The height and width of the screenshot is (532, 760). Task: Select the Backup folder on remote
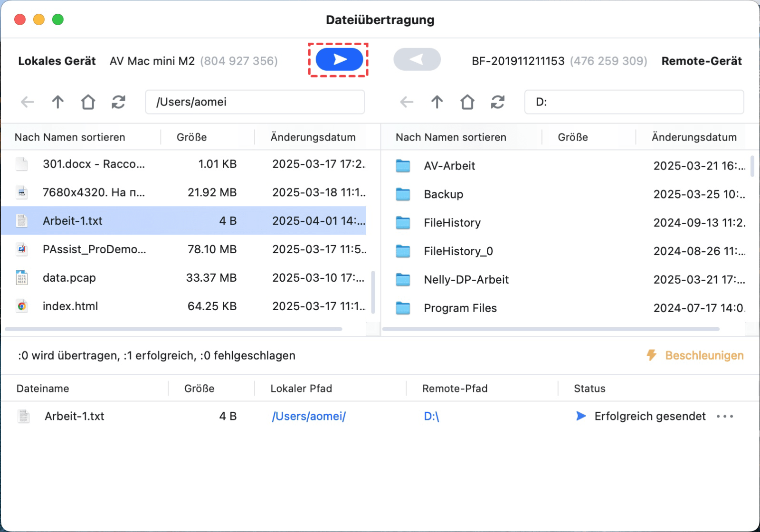click(x=443, y=194)
